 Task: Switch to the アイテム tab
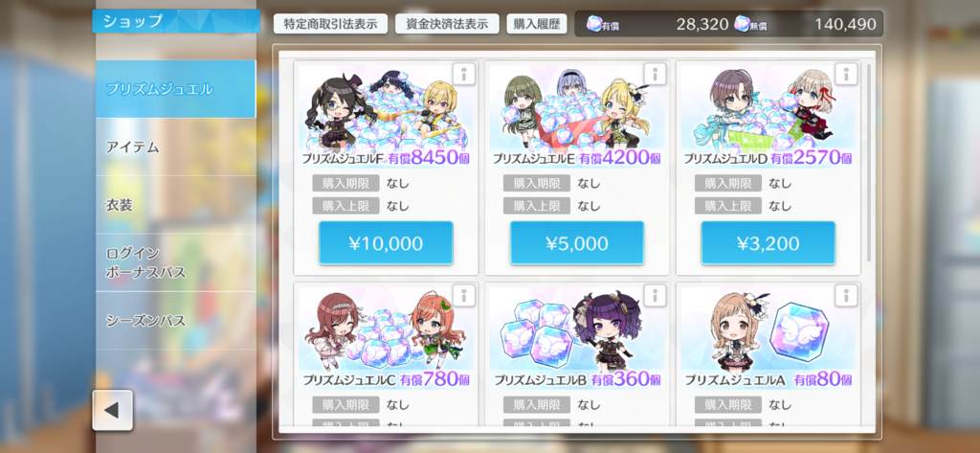[x=176, y=147]
